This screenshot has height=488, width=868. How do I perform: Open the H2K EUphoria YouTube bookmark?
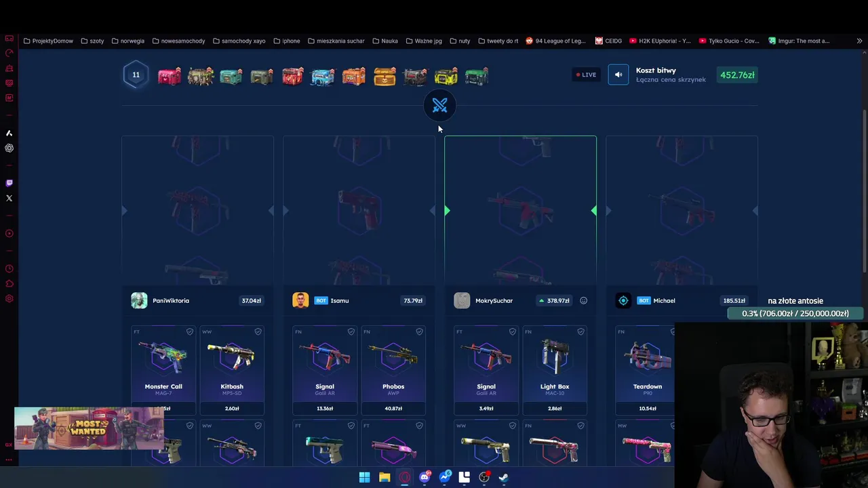coord(660,41)
